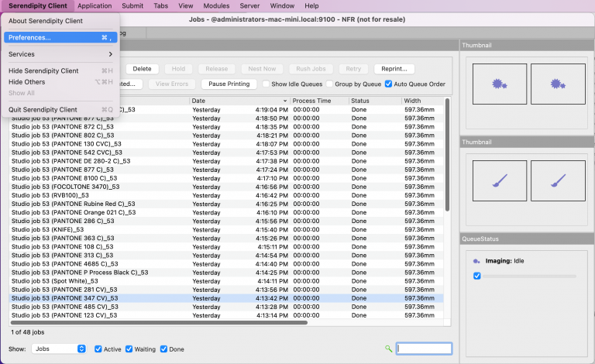Viewport: 595px width, 364px height.
Task: Select job PANTONE Orange 021 C row
Action: coord(226,213)
